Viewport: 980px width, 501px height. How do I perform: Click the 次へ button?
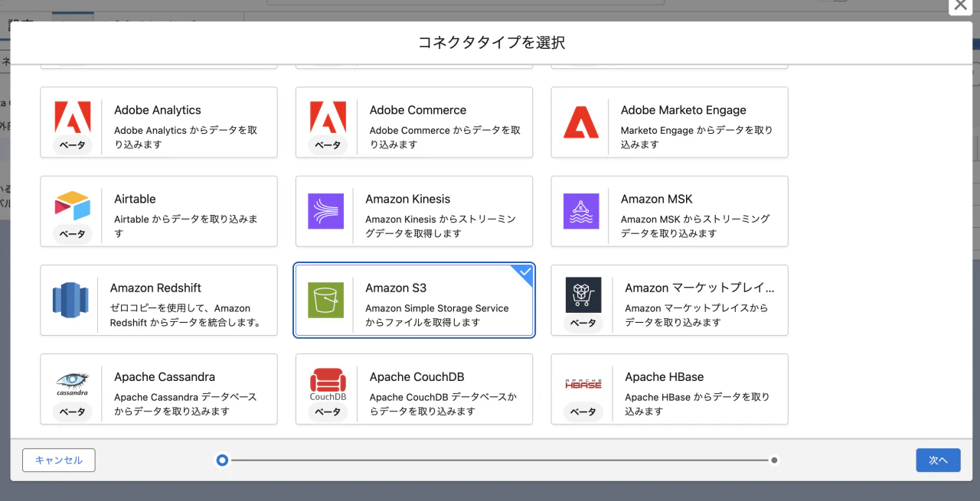point(938,460)
